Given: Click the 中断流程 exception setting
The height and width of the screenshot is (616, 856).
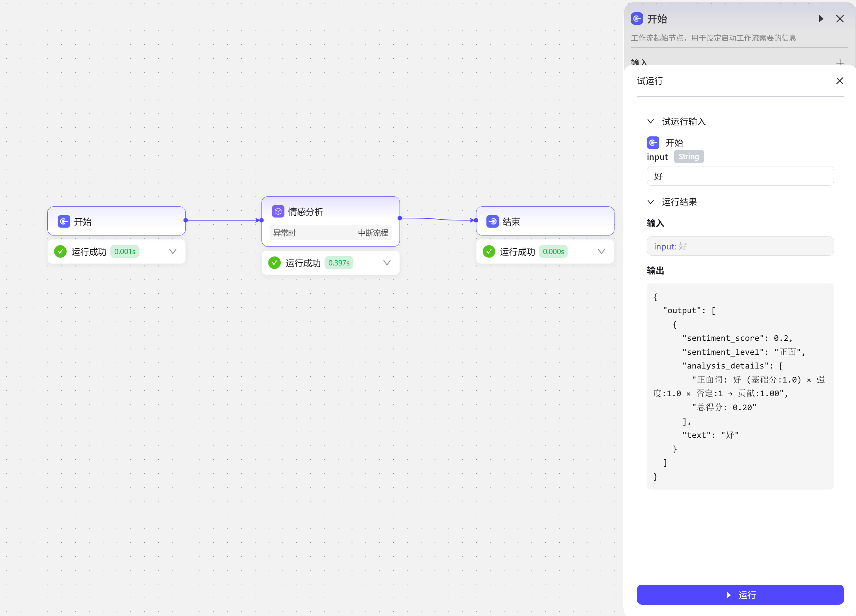Looking at the screenshot, I should click(x=373, y=233).
